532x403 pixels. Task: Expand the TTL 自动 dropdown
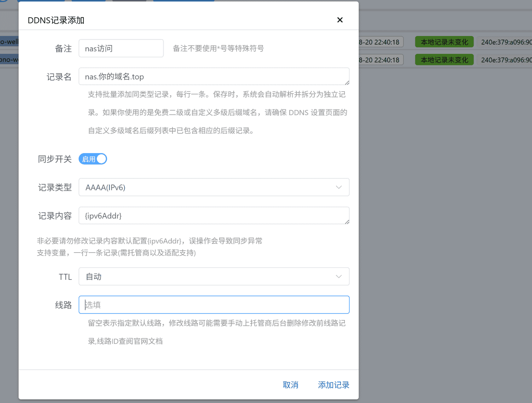[x=214, y=277]
